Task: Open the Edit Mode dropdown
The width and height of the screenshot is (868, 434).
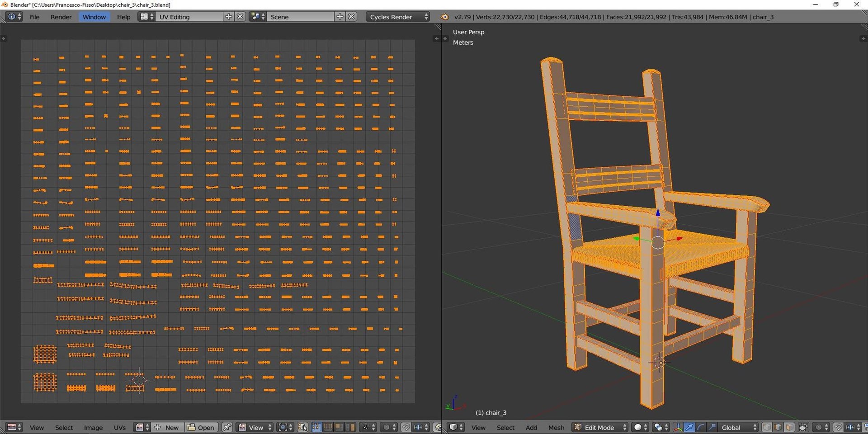Action: coord(600,427)
